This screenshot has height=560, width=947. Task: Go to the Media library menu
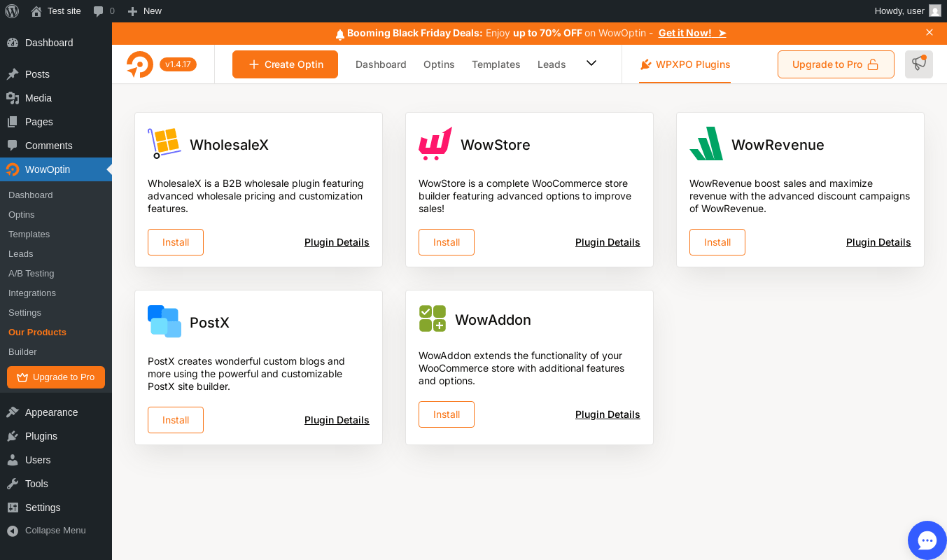(x=56, y=98)
